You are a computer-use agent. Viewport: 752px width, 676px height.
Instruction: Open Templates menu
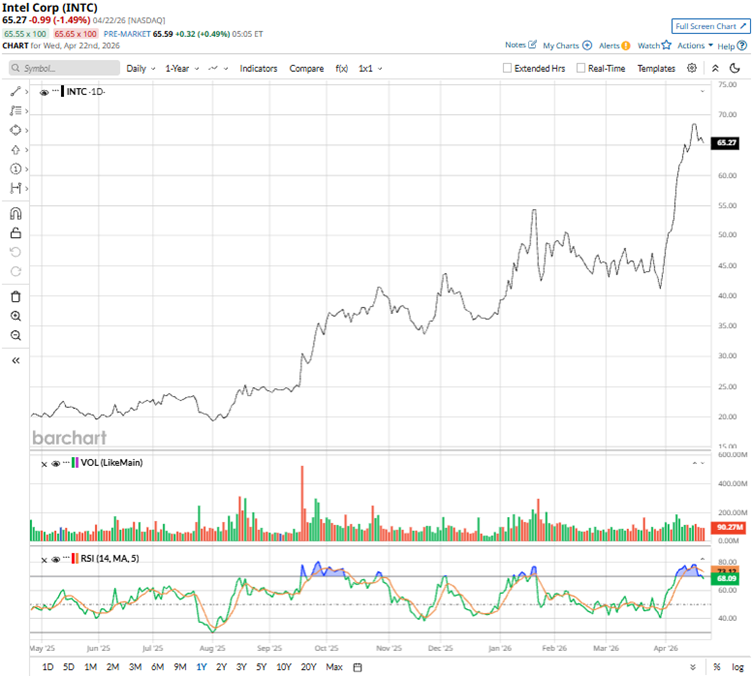tap(656, 69)
